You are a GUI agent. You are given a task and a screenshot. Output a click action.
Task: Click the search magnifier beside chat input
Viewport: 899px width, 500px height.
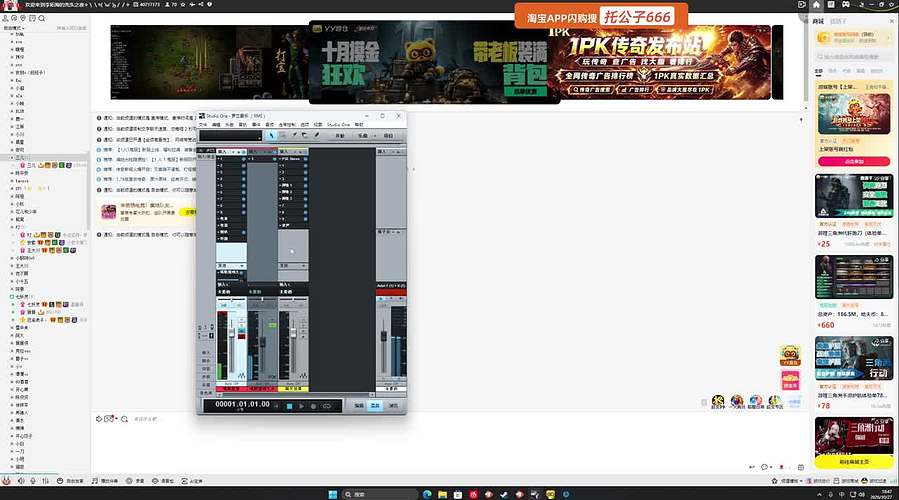click(124, 419)
